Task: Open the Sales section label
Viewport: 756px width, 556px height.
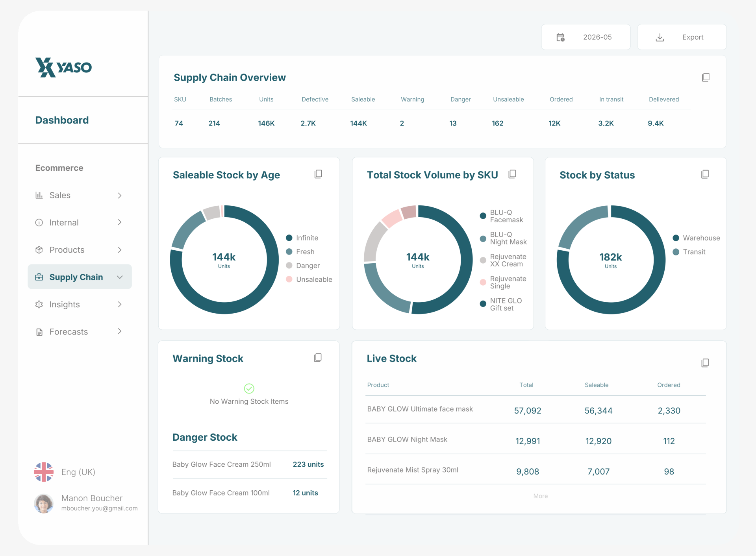Action: point(60,195)
